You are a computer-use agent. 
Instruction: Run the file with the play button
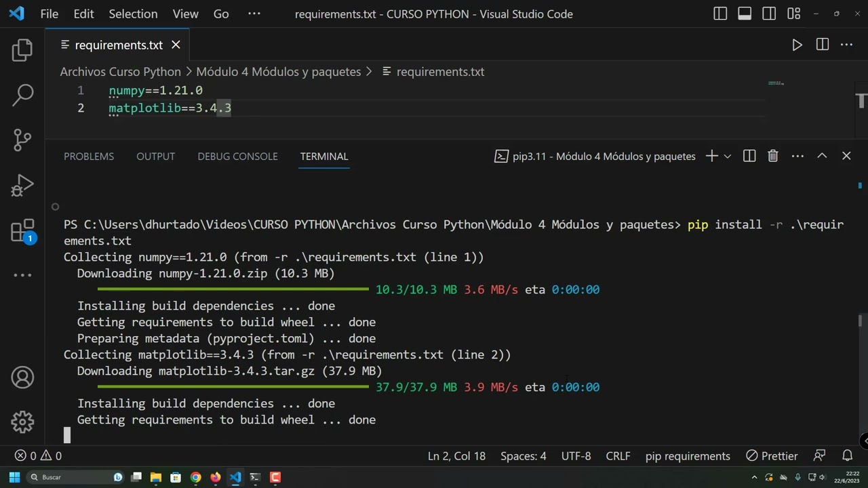[x=797, y=45]
